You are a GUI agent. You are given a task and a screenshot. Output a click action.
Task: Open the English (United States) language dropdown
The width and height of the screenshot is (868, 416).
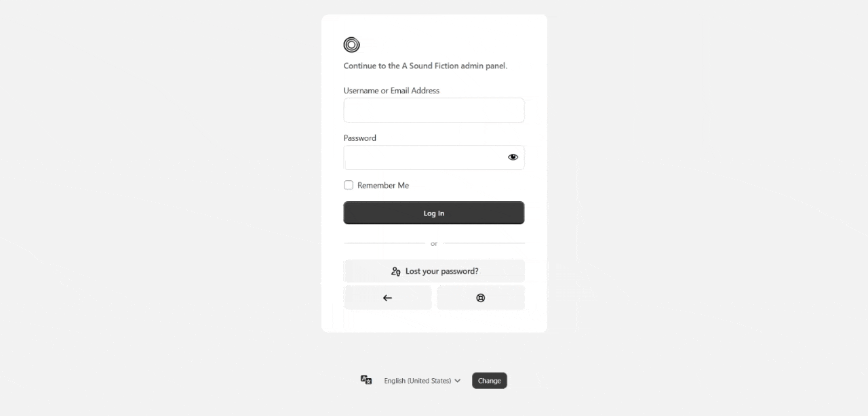tap(418, 381)
